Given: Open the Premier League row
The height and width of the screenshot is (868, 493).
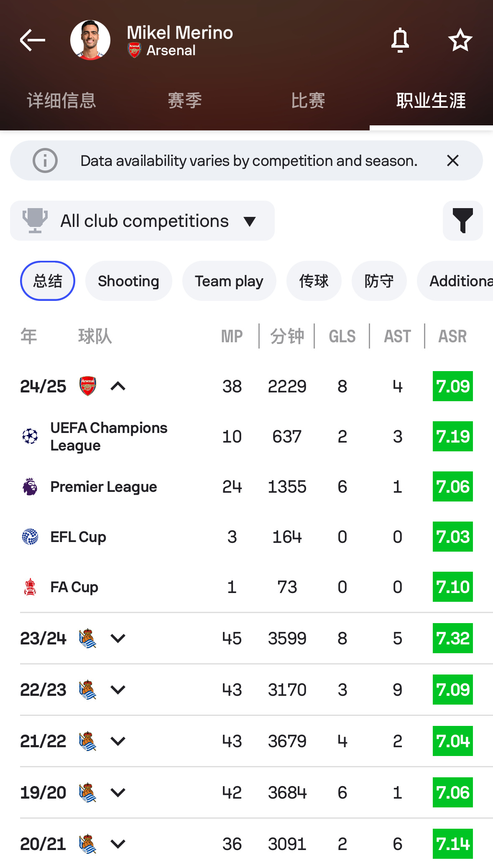Looking at the screenshot, I should coord(104,487).
